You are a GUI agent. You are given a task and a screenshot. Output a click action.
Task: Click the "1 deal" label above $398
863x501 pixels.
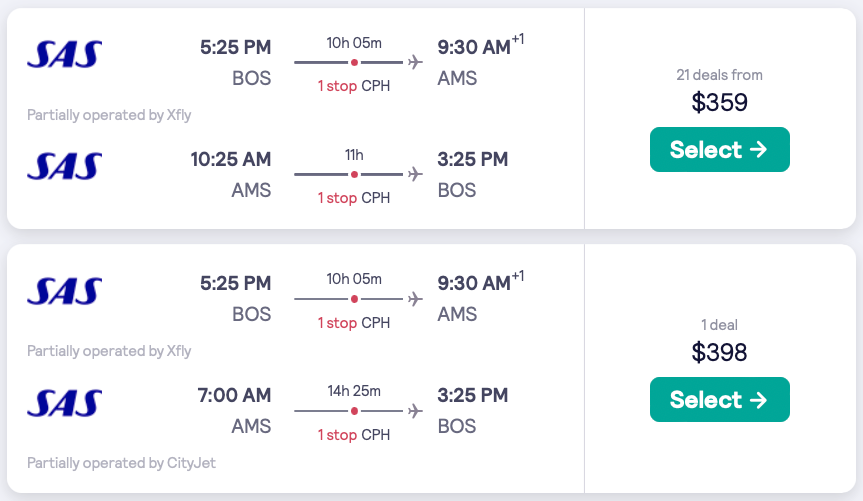pyautogui.click(x=719, y=325)
